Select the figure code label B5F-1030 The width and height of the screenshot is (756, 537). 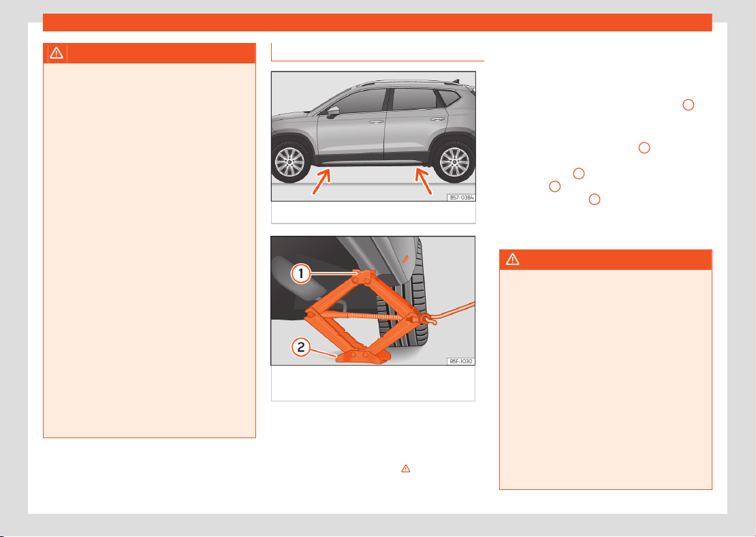(x=461, y=361)
